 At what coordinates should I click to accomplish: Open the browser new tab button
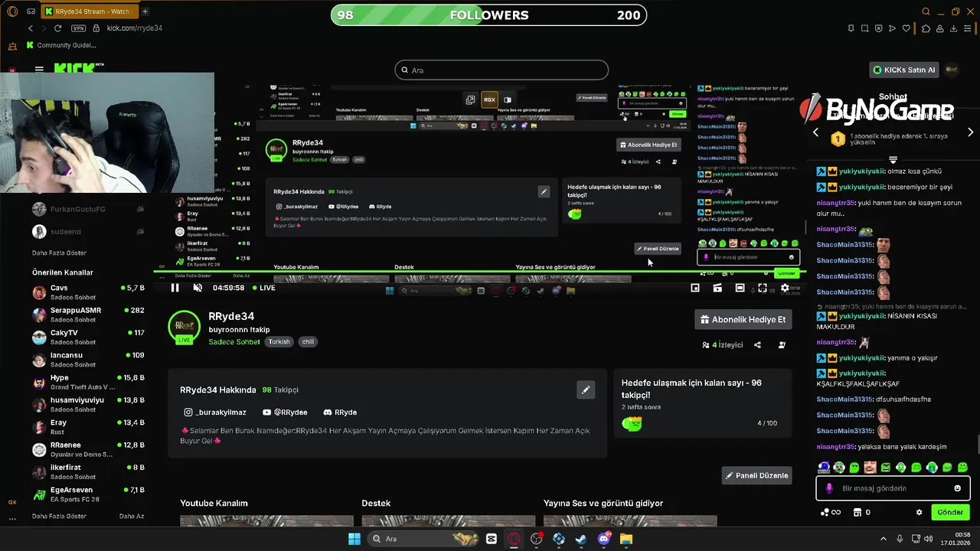pos(145,11)
